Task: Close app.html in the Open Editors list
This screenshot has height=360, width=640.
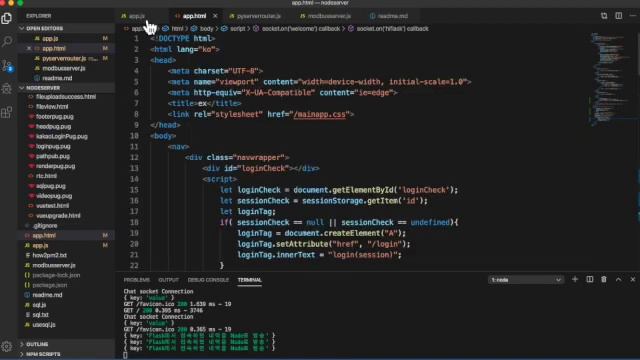Action: (29, 48)
